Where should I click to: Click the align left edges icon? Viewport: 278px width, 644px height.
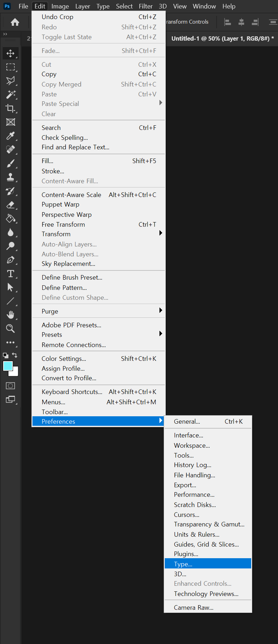click(228, 22)
